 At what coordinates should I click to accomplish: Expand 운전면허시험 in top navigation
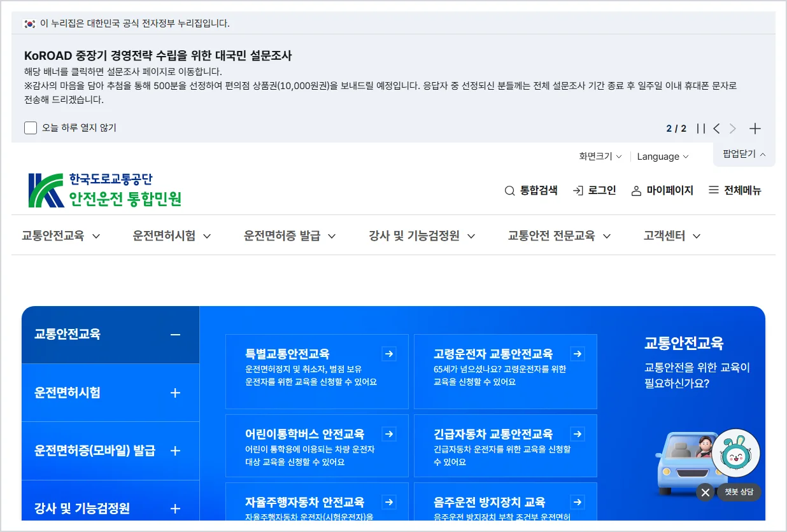coord(172,235)
